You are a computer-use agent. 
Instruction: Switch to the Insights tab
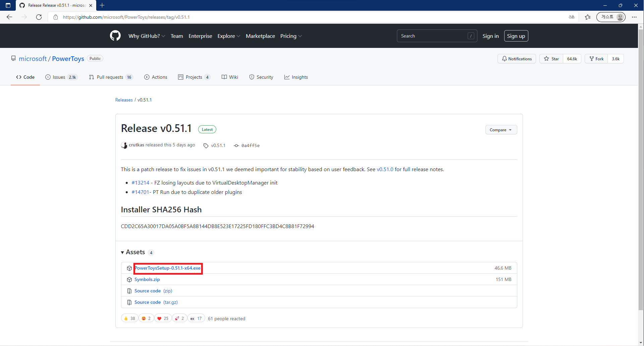(x=296, y=77)
